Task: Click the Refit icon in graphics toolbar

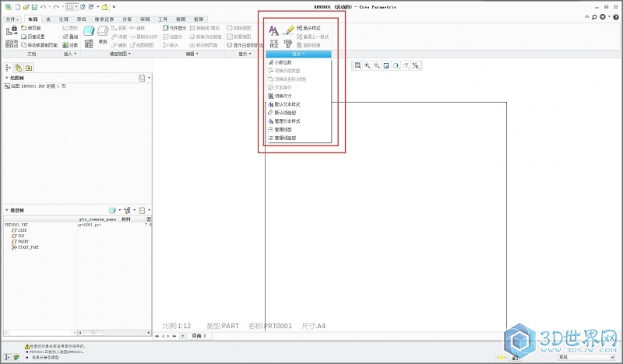Action: tap(357, 65)
